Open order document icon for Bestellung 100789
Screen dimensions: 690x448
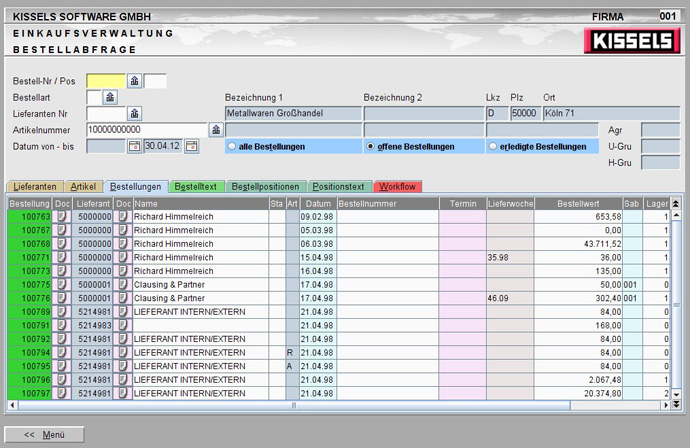click(62, 312)
